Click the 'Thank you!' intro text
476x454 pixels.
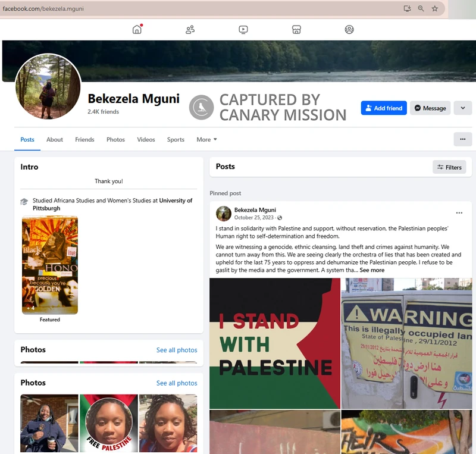(109, 181)
